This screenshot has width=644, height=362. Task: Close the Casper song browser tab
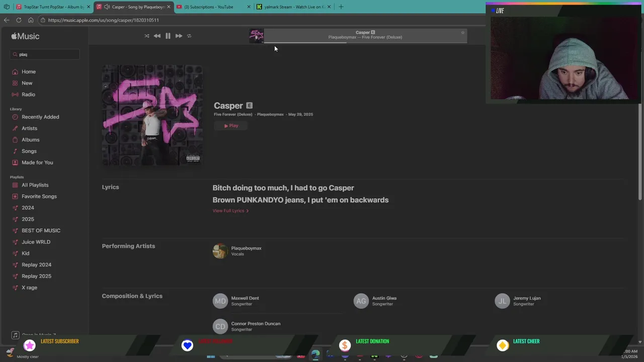169,7
